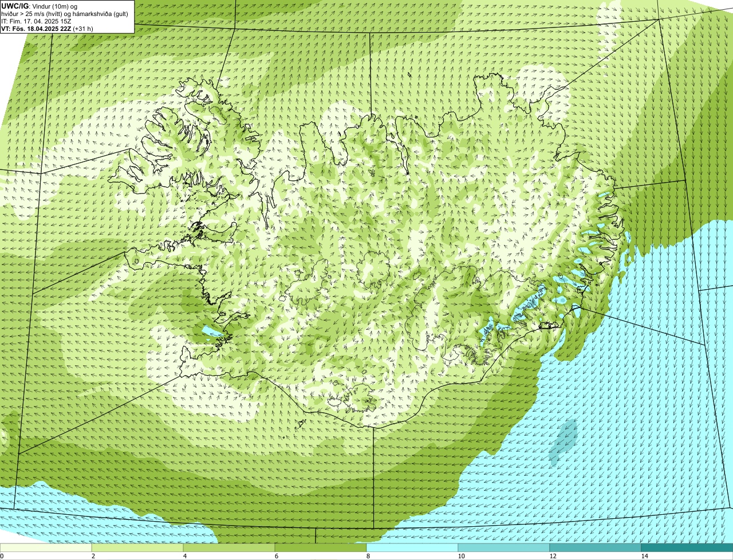Click the dark teal legend band above 14
Image resolution: width=733 pixels, height=560 pixels.
pos(687,547)
